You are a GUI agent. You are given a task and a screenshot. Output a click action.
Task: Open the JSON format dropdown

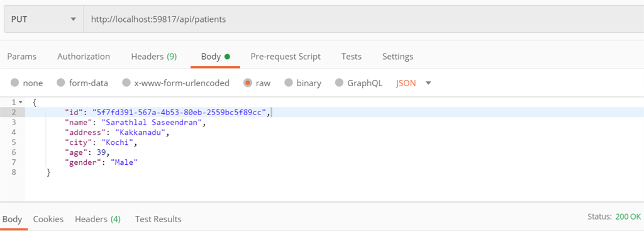click(x=414, y=83)
